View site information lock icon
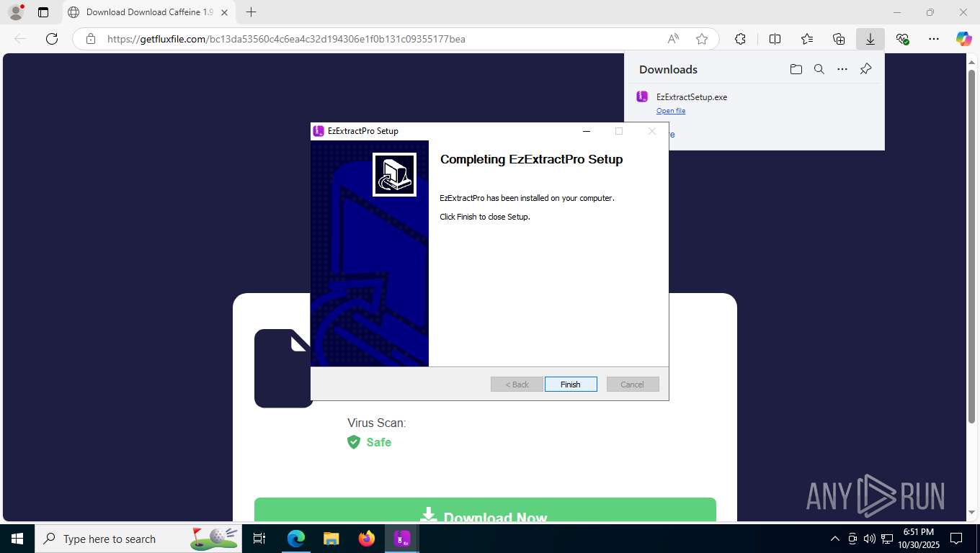 click(91, 39)
